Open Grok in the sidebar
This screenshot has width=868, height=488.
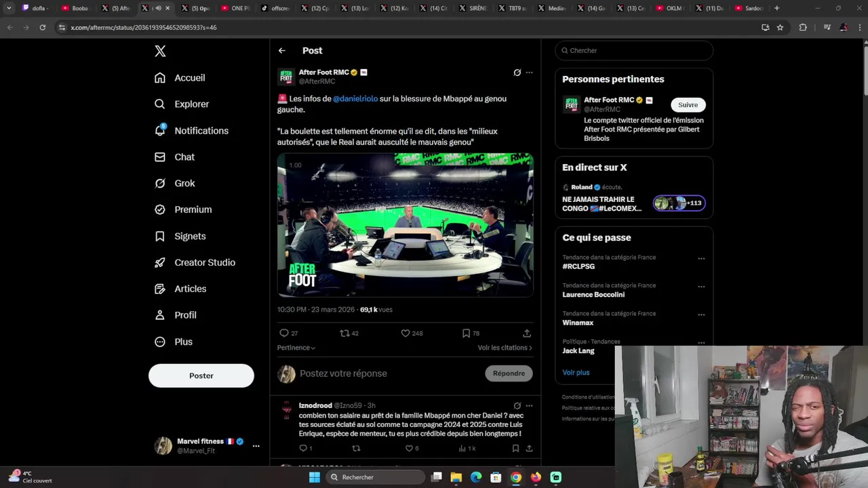pos(175,184)
